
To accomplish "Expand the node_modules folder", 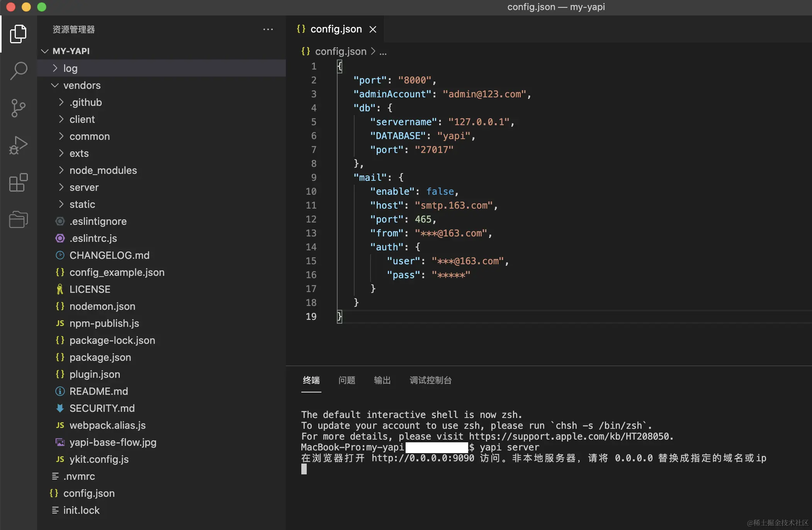I will click(x=103, y=170).
